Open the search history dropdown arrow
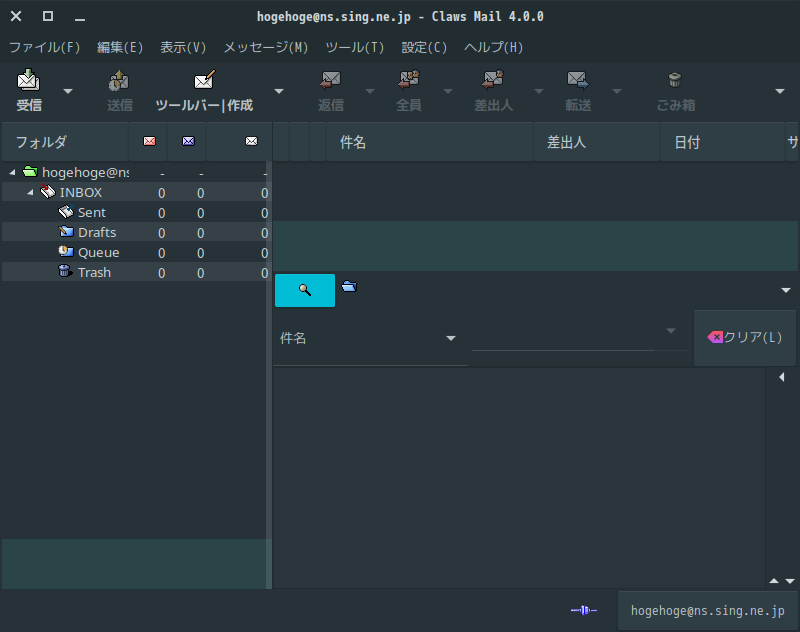Image resolution: width=800 pixels, height=632 pixels. tap(671, 331)
